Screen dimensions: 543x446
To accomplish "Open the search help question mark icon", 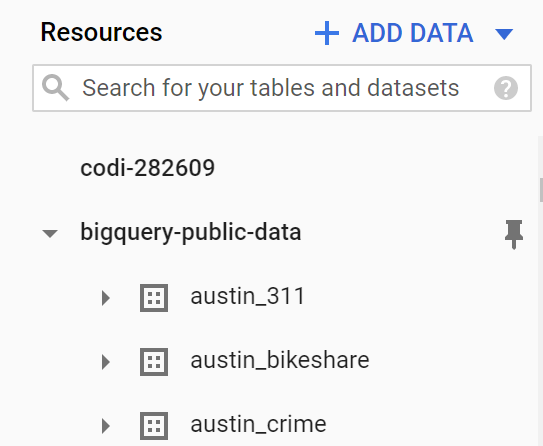I will pyautogui.click(x=506, y=88).
